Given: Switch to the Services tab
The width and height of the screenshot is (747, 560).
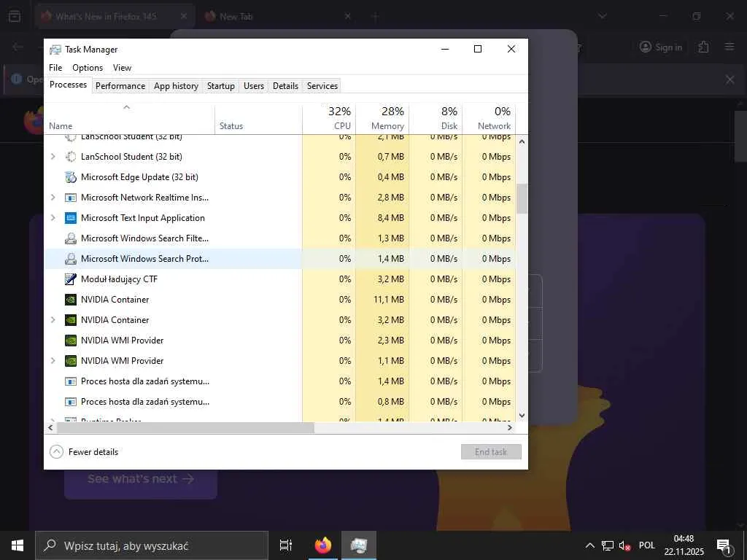Looking at the screenshot, I should 322,86.
